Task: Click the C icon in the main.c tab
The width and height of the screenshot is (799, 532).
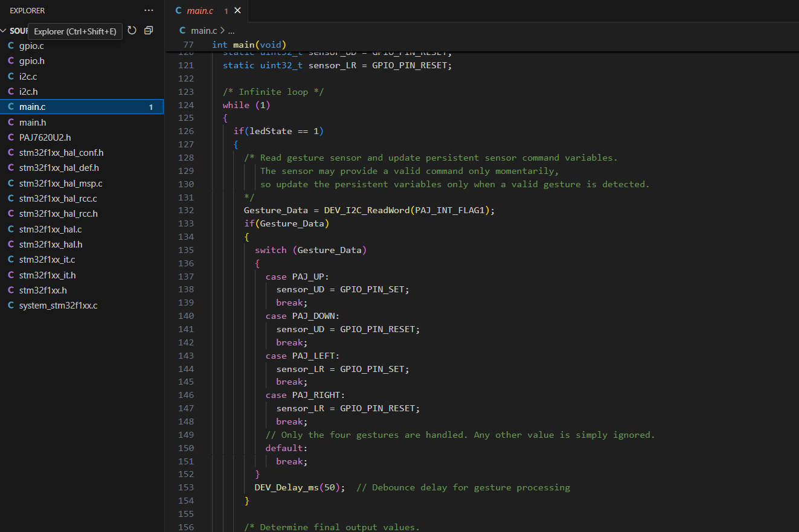Action: coord(178,11)
